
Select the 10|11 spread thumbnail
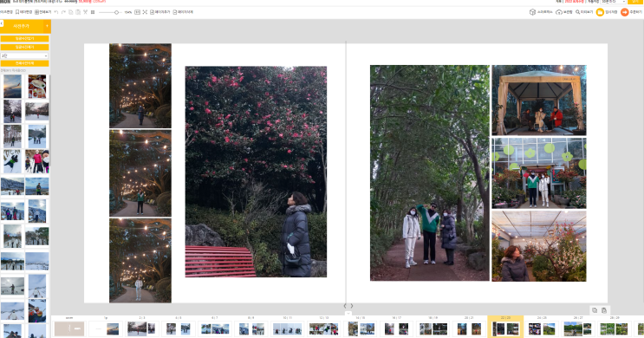[287, 328]
